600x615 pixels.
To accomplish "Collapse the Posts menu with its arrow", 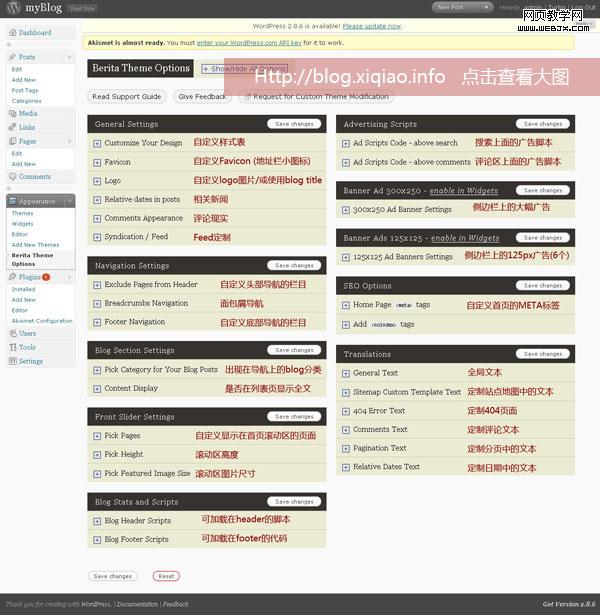I will (x=69, y=57).
